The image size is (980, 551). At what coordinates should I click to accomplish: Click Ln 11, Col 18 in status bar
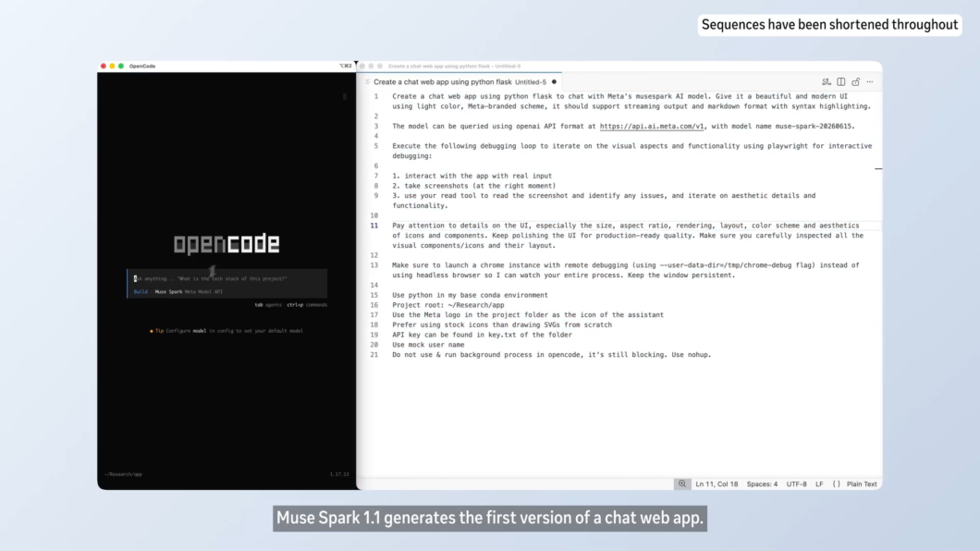[x=717, y=484]
